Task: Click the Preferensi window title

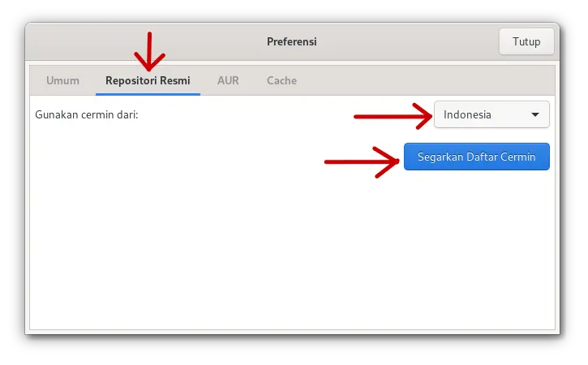Action: point(292,41)
